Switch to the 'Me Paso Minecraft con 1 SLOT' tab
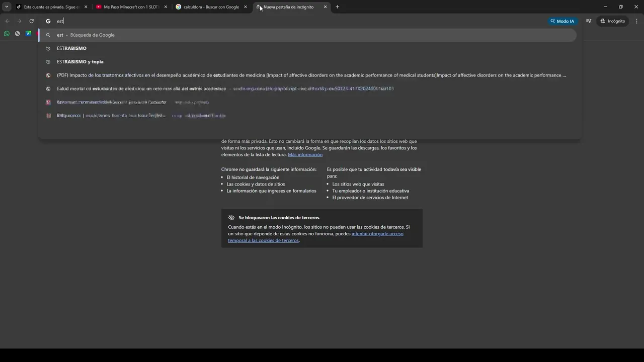644x362 pixels. 132,7
